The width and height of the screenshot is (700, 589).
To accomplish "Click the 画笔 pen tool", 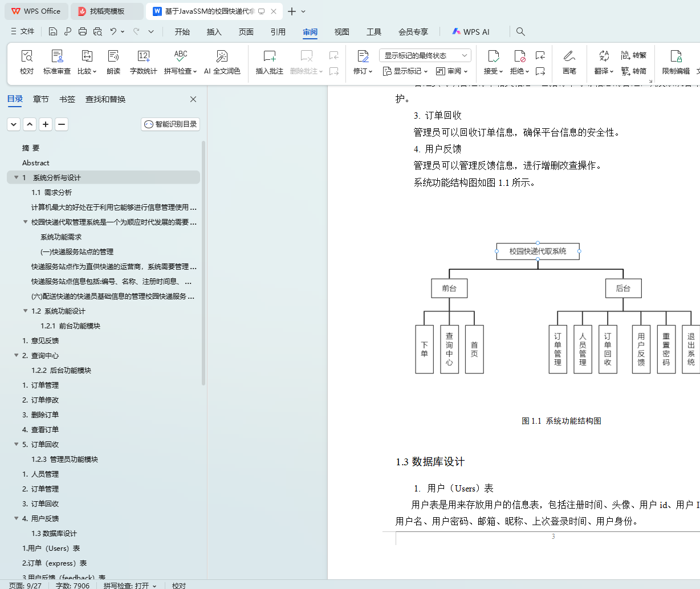I will [569, 62].
